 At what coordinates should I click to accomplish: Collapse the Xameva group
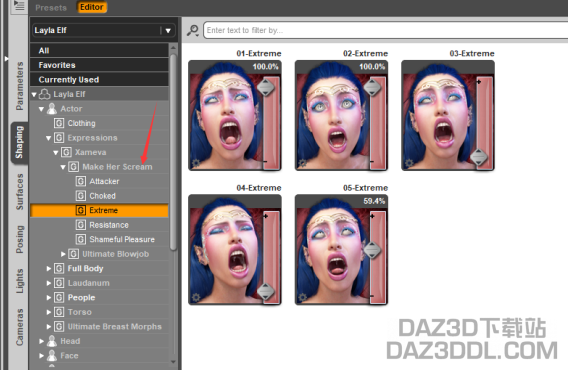coord(56,153)
